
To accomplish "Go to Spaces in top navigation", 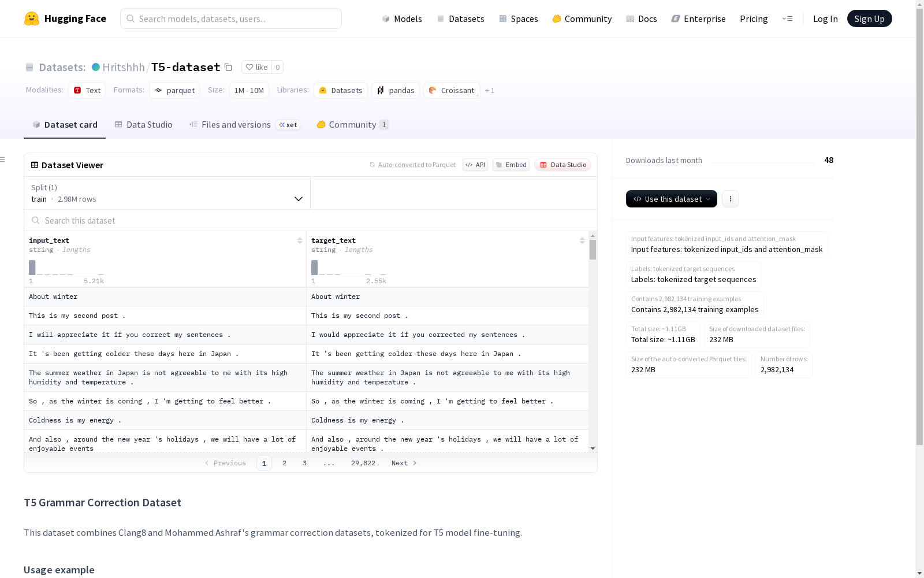I will click(519, 18).
